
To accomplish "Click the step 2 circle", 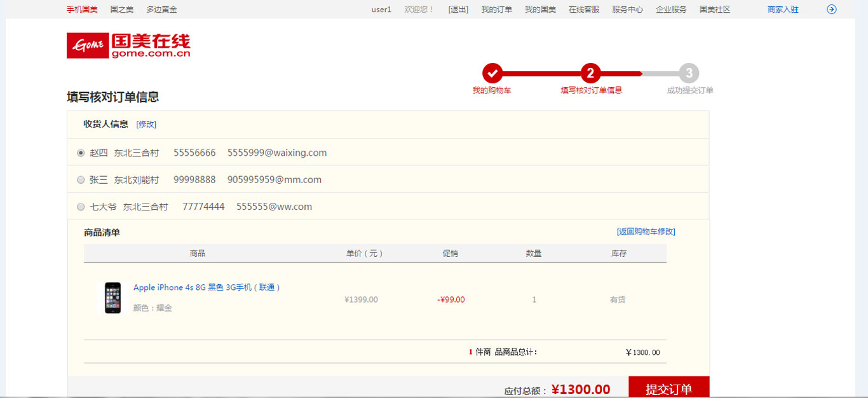I will (591, 73).
